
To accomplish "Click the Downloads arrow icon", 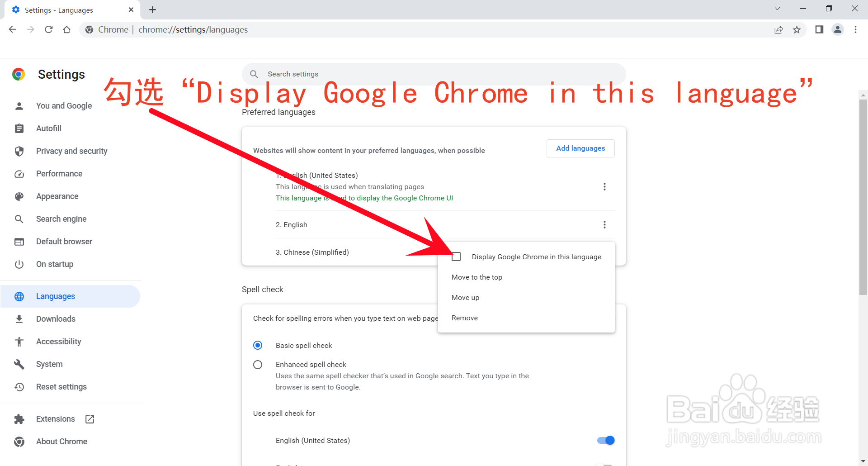I will [19, 319].
